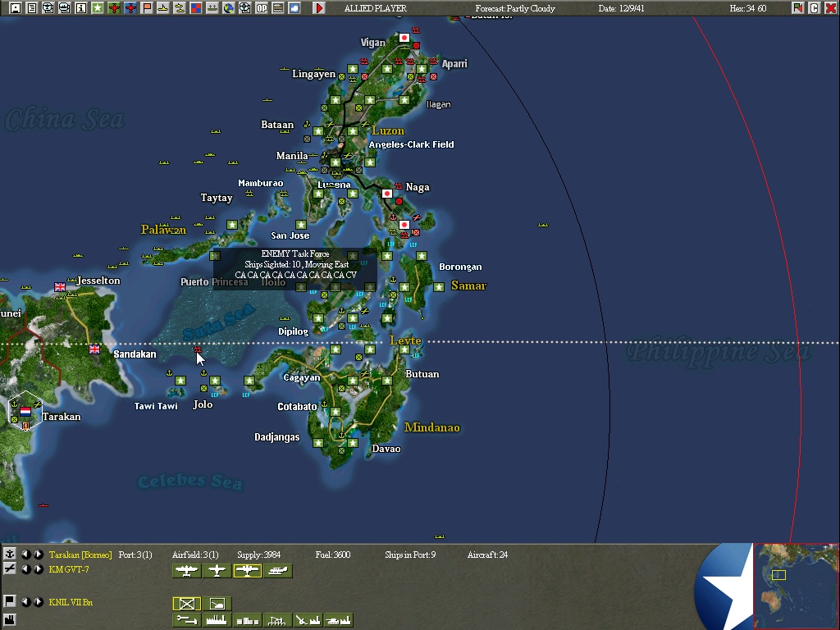Image resolution: width=840 pixels, height=630 pixels.
Task: Click the Manila map label
Action: (292, 156)
